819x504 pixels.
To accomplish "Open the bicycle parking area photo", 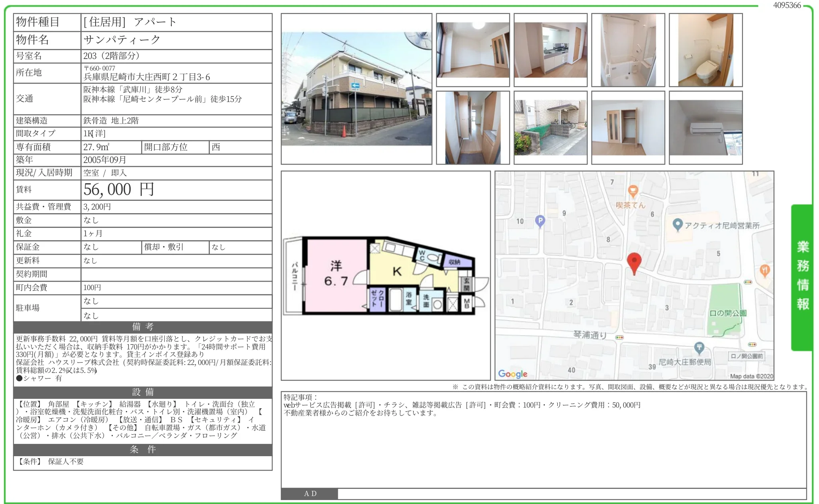I will click(x=550, y=127).
